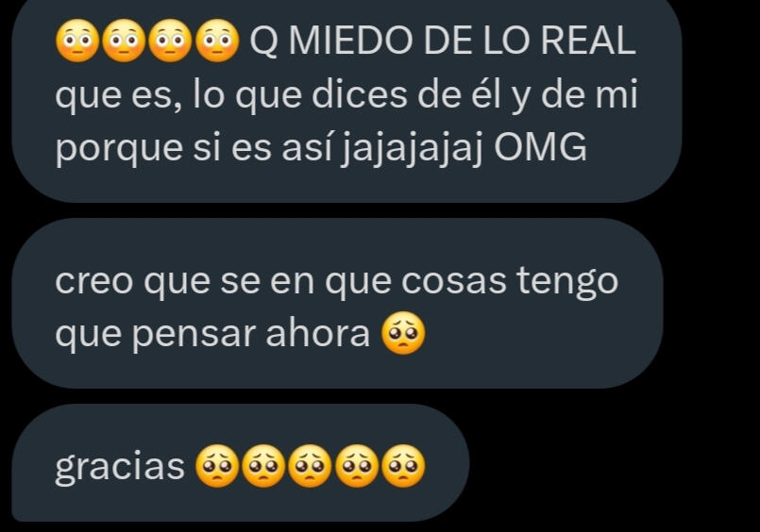Screen dimensions: 760x532
Task: Click the 'creo que se en que' text
Action: click(x=224, y=283)
